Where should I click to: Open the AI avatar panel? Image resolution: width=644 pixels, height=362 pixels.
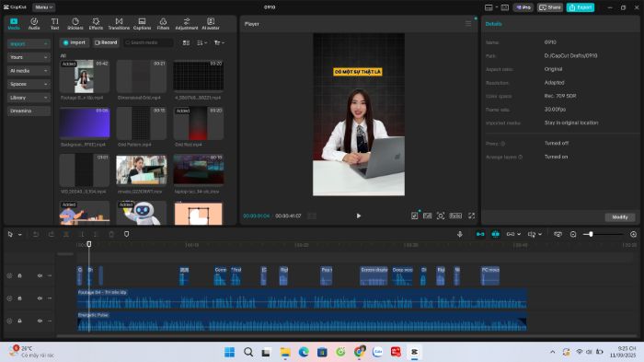coord(211,24)
